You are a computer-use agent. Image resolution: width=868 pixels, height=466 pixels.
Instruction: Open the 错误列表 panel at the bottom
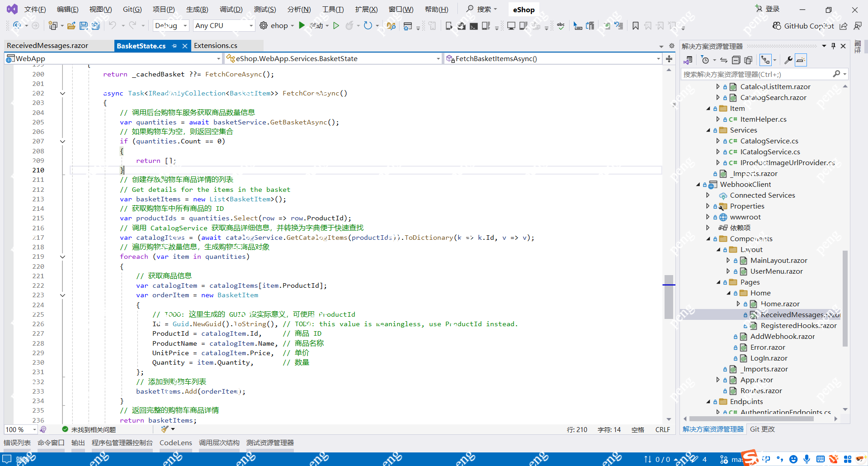tap(17, 443)
